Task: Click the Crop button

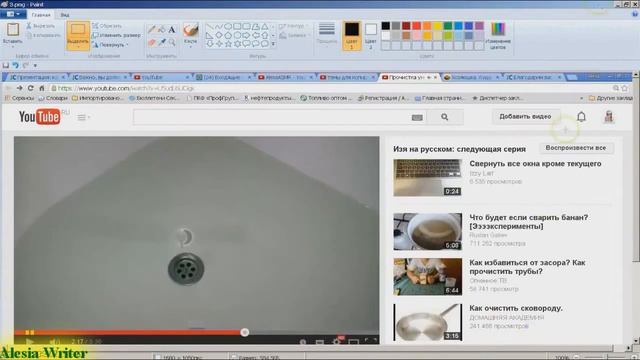Action: pyautogui.click(x=107, y=26)
